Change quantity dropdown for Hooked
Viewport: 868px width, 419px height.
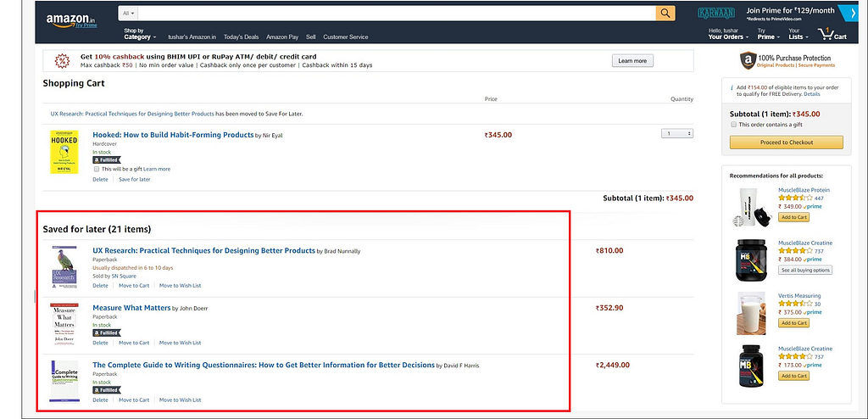click(x=677, y=133)
